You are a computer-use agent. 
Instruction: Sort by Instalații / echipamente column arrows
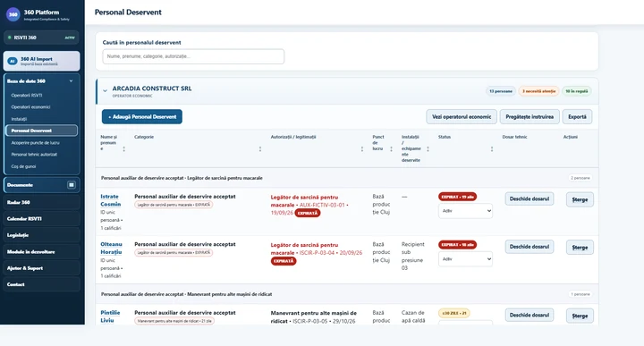tap(428, 149)
